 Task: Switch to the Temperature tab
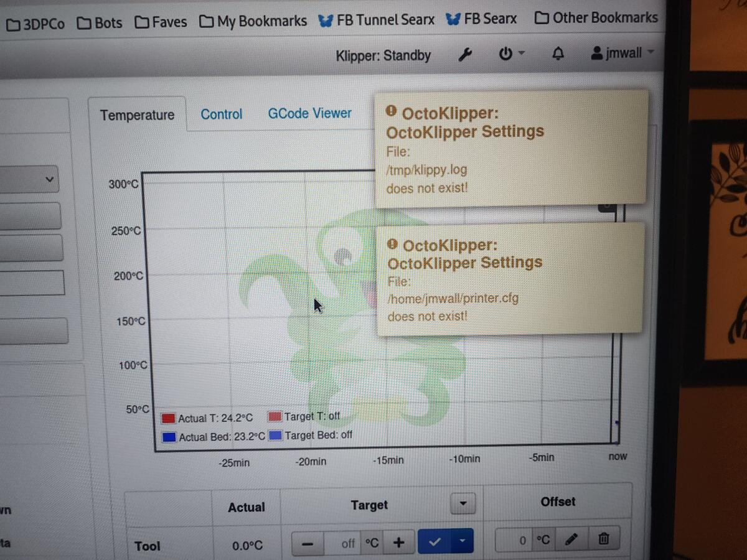pyautogui.click(x=137, y=115)
